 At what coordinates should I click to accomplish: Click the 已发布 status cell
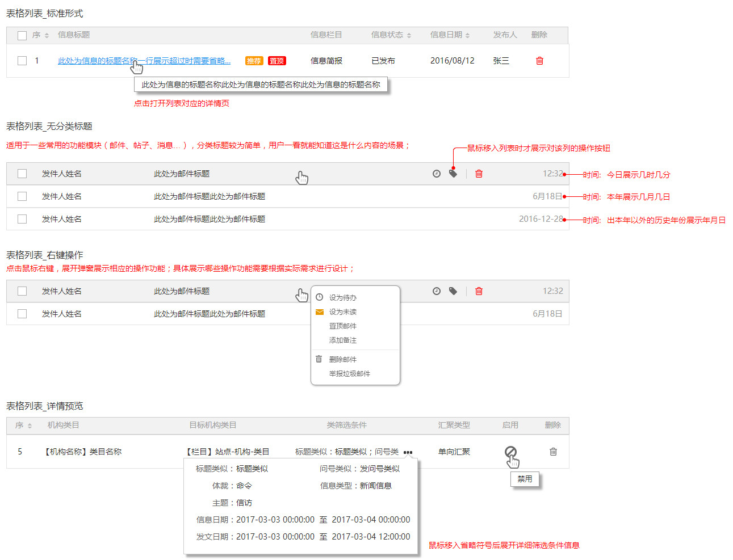(383, 61)
